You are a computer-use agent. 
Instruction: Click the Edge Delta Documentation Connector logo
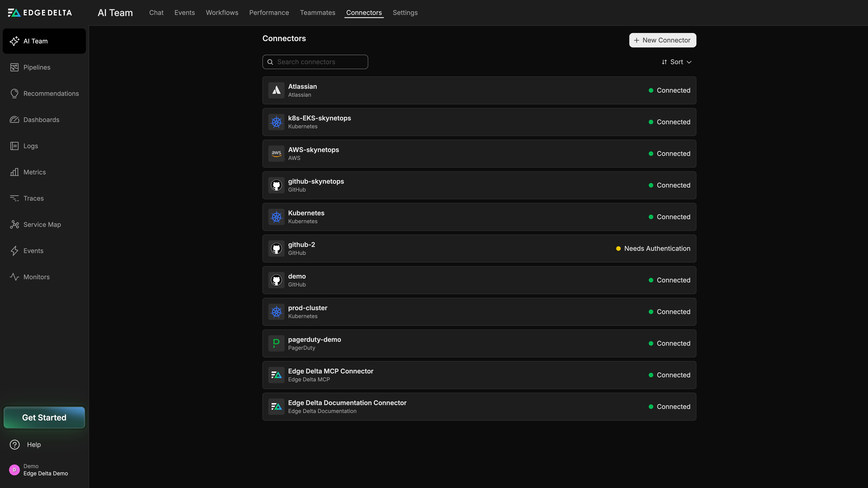[x=276, y=407]
